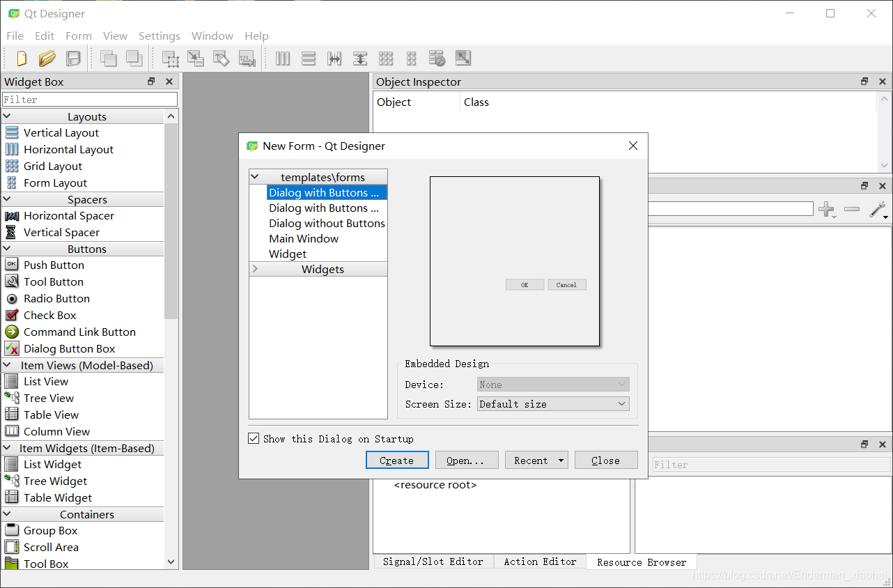Open the Settings menu
Image resolution: width=893 pixels, height=588 pixels.
160,36
